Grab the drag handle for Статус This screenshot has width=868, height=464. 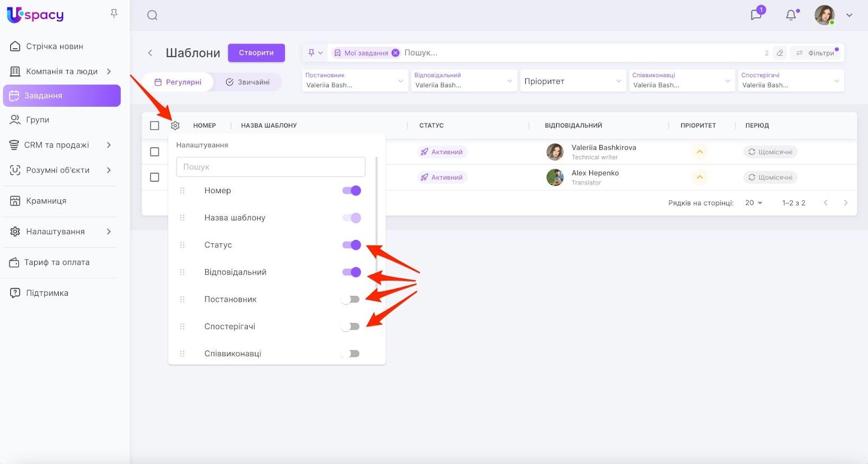point(182,245)
